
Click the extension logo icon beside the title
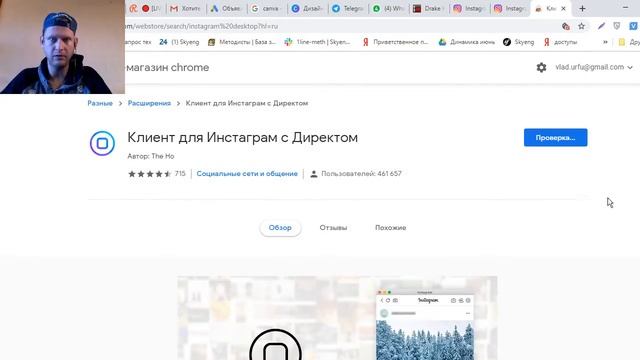tap(102, 143)
